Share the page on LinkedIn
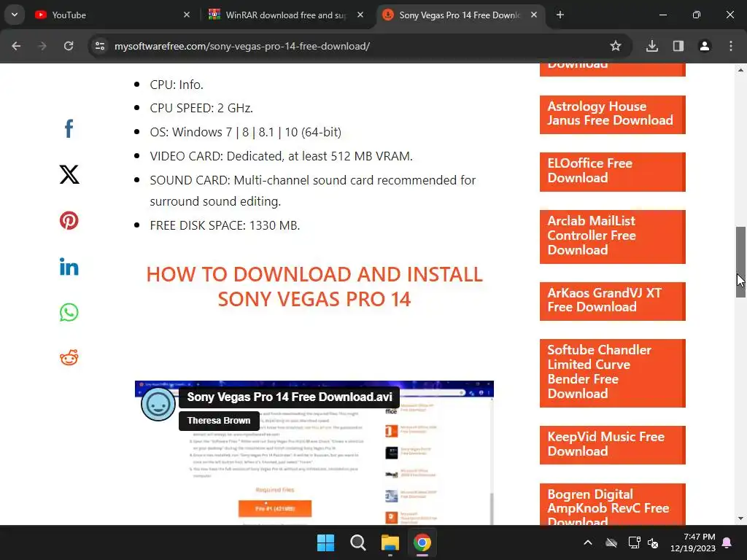This screenshot has width=747, height=560. click(x=69, y=267)
